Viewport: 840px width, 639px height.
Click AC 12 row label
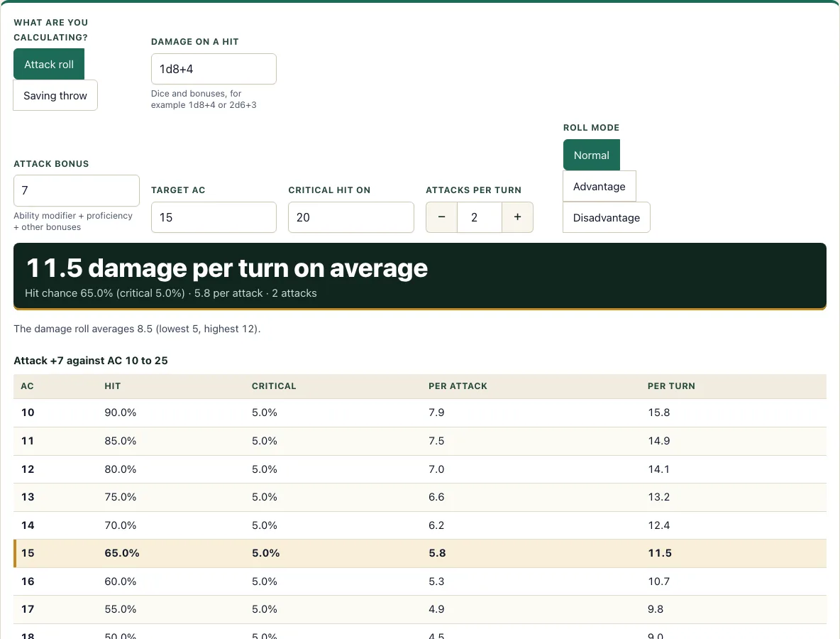coord(28,469)
